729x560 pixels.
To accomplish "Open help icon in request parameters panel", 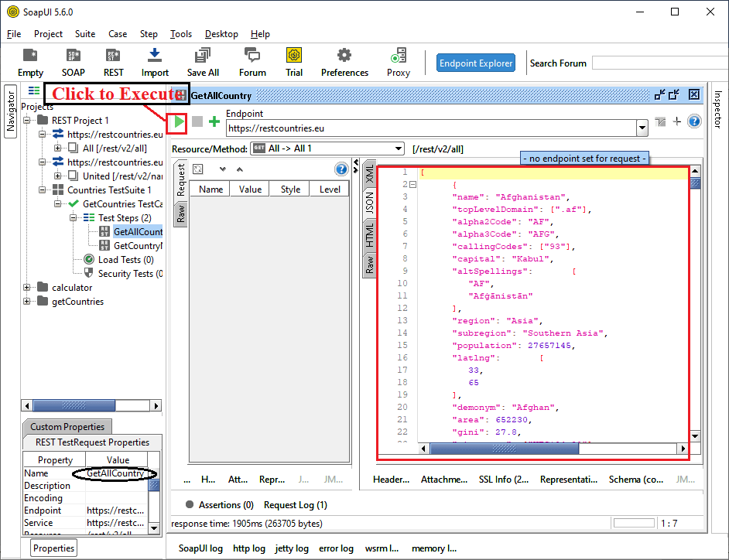I will tap(341, 169).
